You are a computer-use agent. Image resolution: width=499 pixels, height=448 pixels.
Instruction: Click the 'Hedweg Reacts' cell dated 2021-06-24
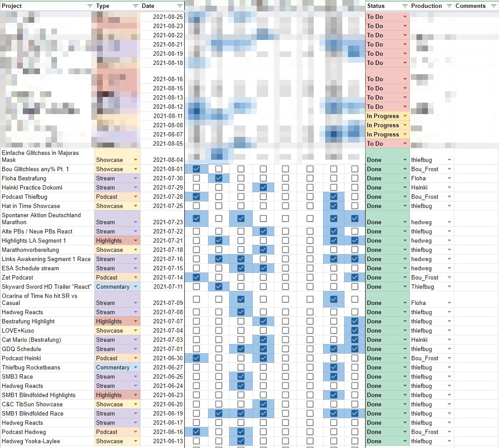pos(47,386)
